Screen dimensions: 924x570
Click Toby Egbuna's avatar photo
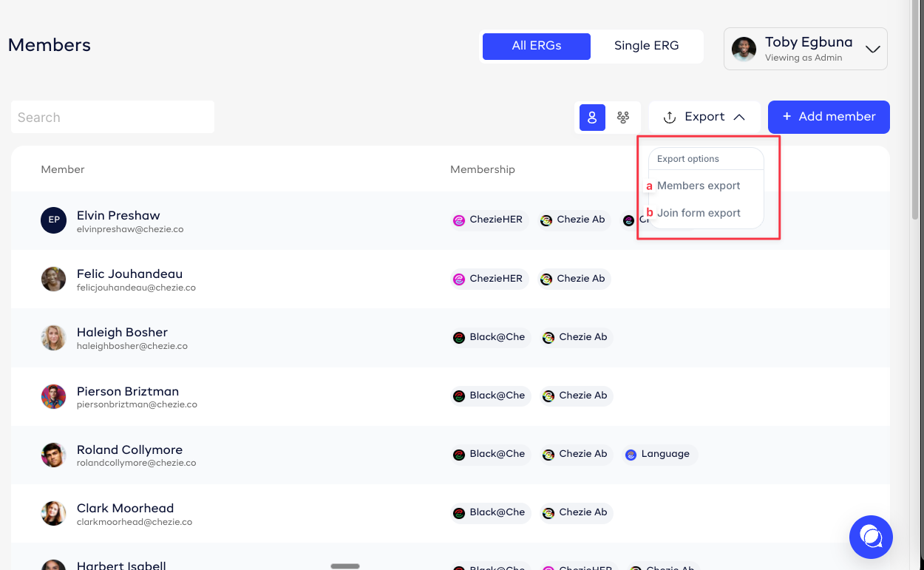click(744, 50)
